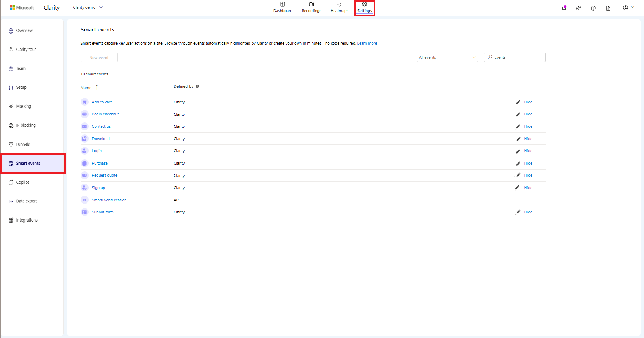Open the SmartEventCreation event link
This screenshot has width=644, height=338.
[109, 200]
